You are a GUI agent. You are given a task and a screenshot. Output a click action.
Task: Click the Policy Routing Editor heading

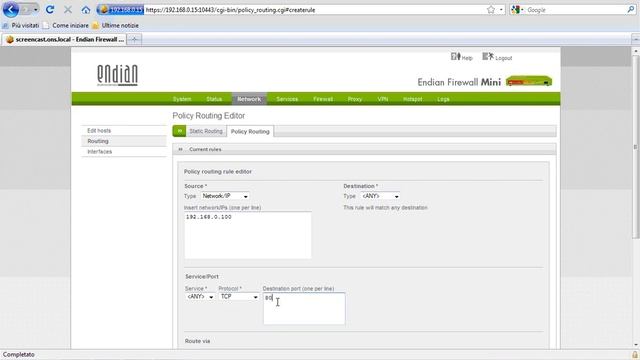click(209, 116)
